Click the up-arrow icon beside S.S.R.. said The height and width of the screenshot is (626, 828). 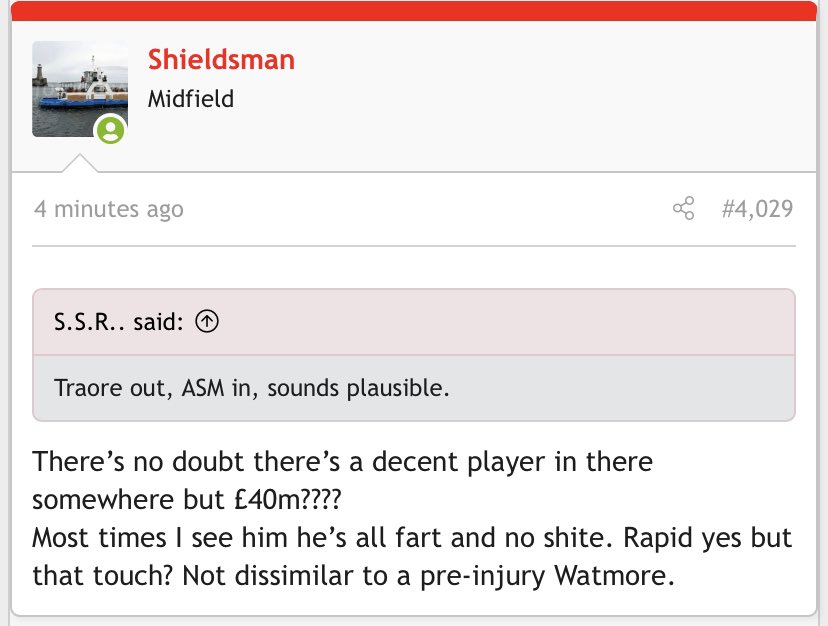[206, 321]
